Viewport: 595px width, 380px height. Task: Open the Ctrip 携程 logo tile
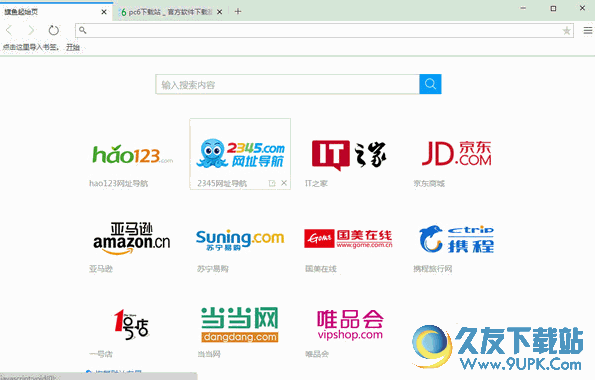(x=456, y=239)
